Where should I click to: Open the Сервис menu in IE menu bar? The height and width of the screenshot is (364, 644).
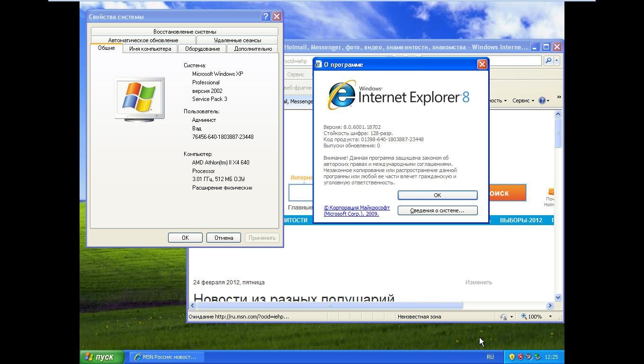(x=295, y=74)
